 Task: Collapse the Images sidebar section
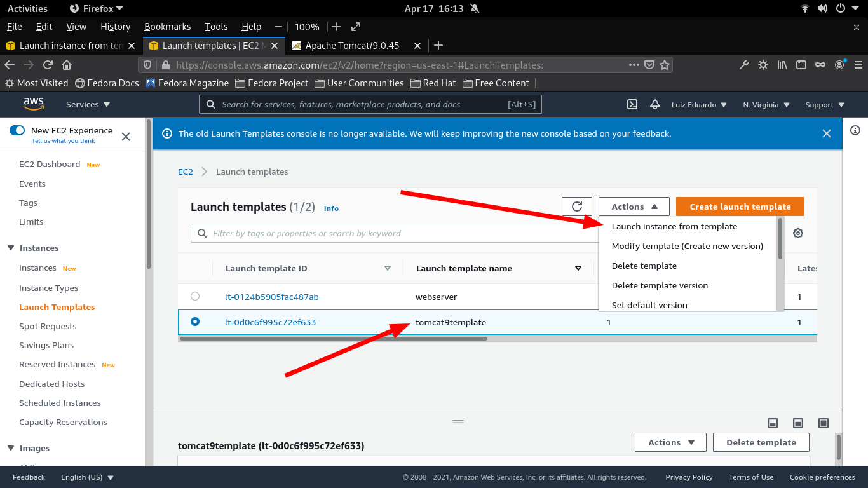11,448
